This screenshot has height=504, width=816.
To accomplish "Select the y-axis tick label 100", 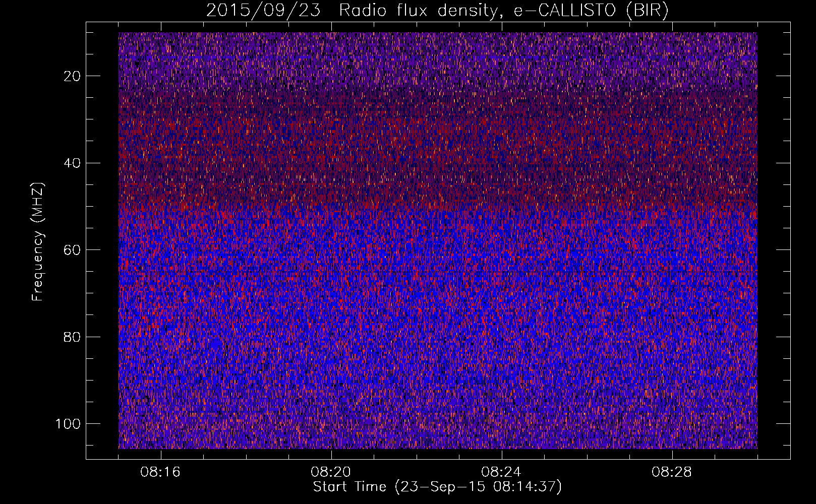I will point(69,424).
